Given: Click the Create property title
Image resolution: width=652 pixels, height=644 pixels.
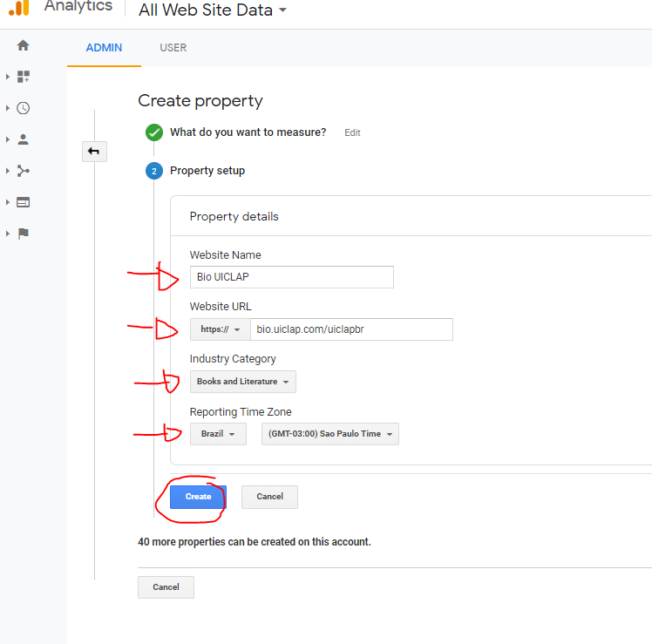Looking at the screenshot, I should [200, 101].
